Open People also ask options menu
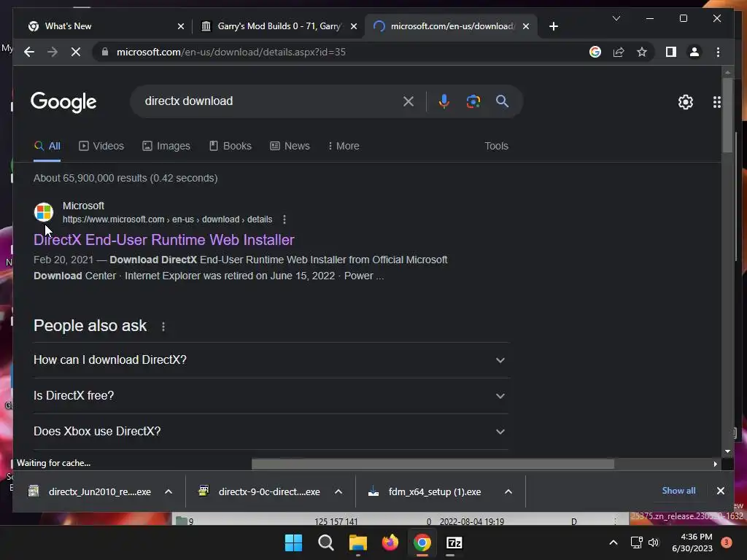The image size is (747, 560). coord(163,326)
